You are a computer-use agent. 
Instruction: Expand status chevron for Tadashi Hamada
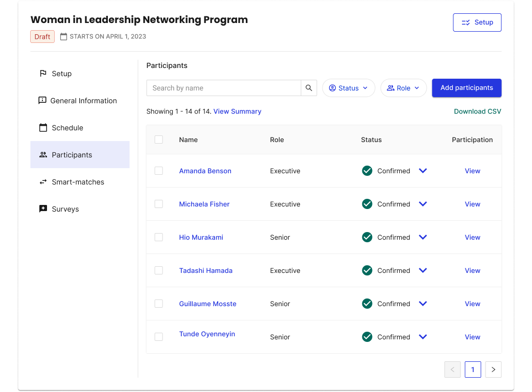[423, 270]
